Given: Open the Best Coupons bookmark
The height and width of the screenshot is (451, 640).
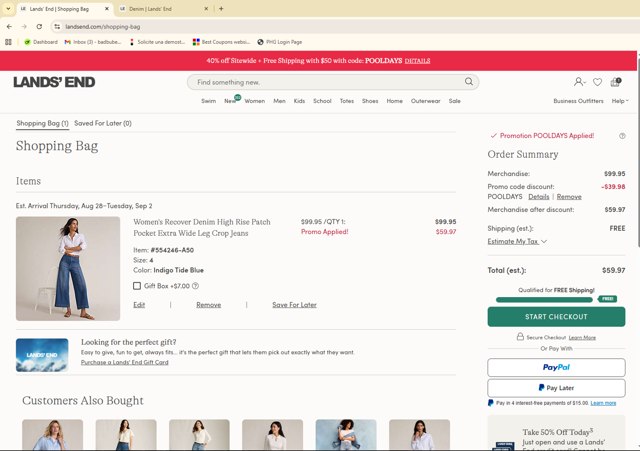Looking at the screenshot, I should pyautogui.click(x=221, y=42).
